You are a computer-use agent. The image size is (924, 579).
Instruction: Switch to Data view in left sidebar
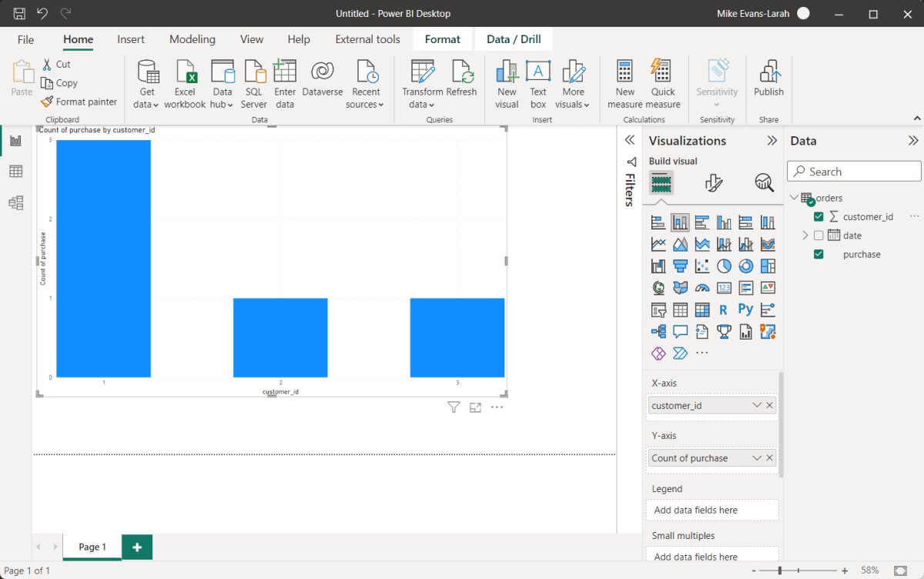(x=15, y=171)
